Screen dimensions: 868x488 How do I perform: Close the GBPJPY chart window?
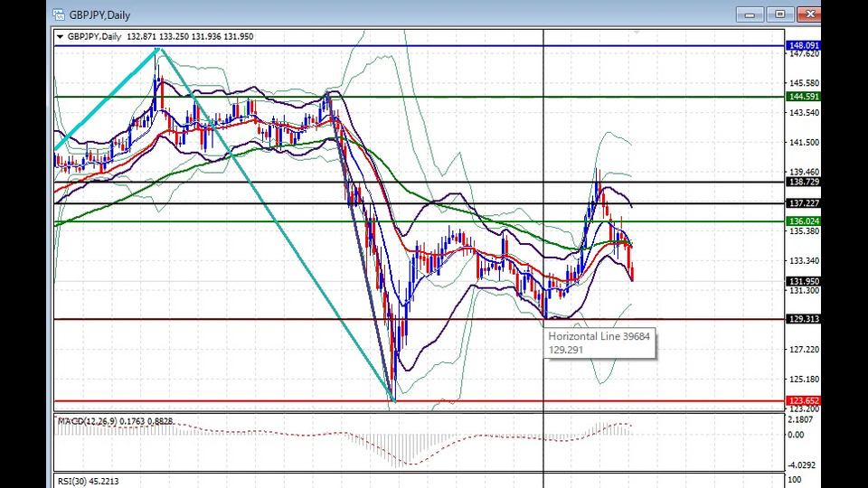tap(809, 14)
